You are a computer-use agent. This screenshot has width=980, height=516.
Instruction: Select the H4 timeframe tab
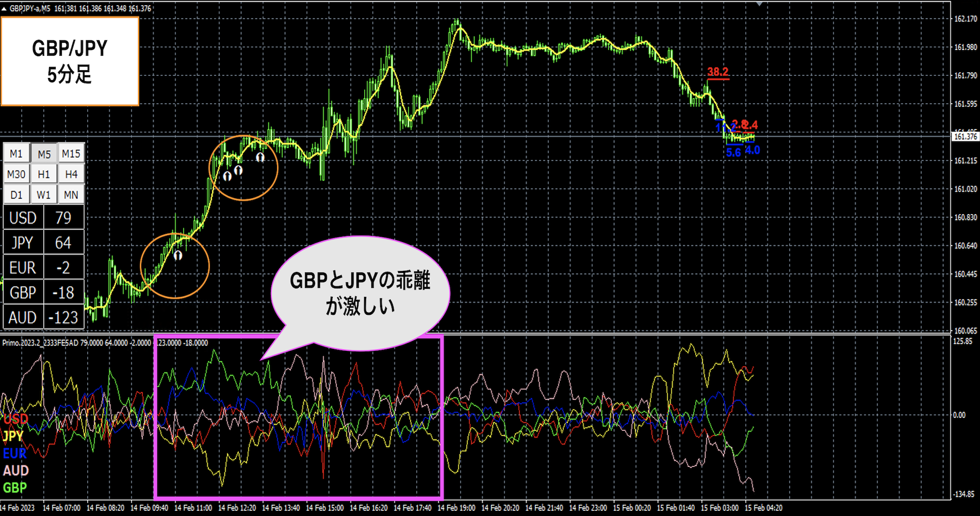pyautogui.click(x=71, y=174)
